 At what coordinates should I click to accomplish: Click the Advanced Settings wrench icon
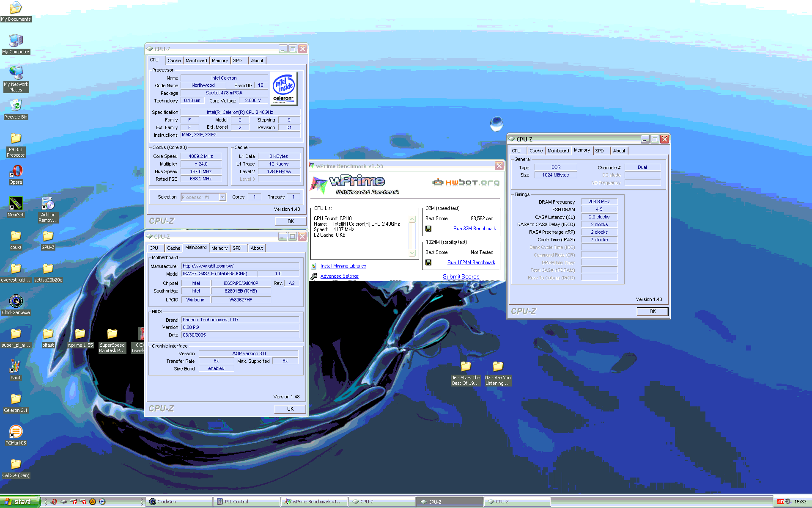314,276
